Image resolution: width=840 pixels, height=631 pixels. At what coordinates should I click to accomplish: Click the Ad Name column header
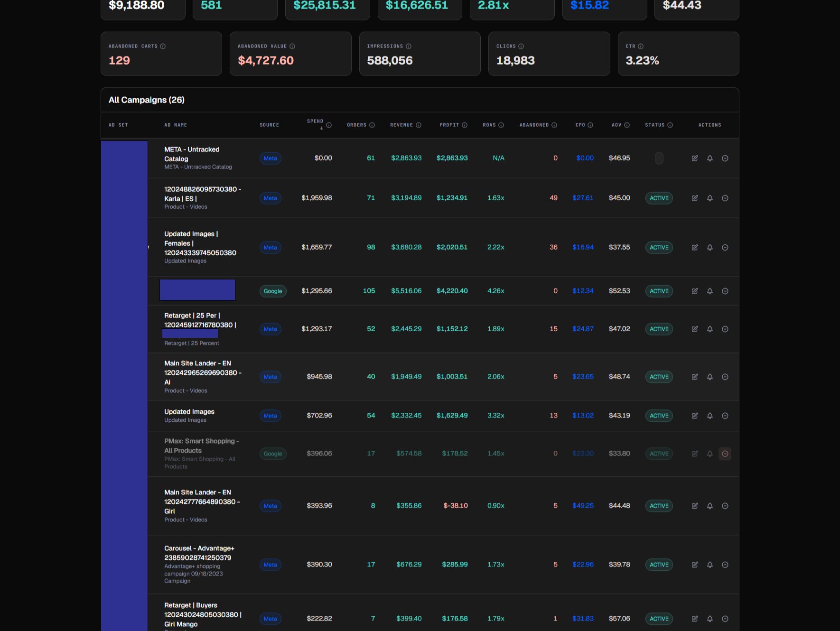(x=176, y=125)
